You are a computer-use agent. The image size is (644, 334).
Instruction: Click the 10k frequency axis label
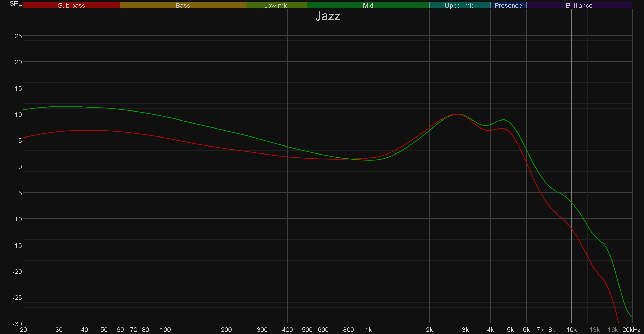click(571, 330)
